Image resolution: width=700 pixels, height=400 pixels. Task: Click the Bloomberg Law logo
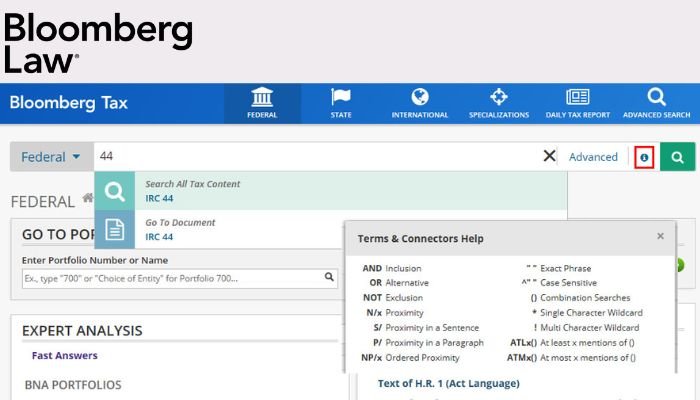[x=98, y=43]
